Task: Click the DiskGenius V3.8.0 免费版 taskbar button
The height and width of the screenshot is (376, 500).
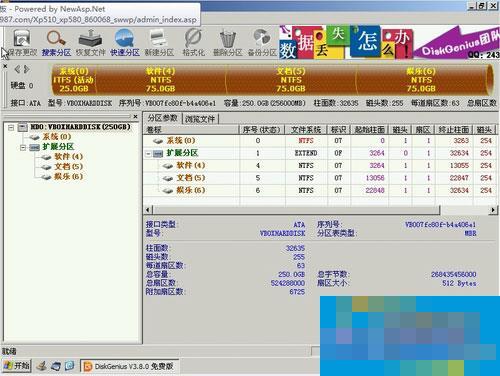Action: click(x=130, y=366)
